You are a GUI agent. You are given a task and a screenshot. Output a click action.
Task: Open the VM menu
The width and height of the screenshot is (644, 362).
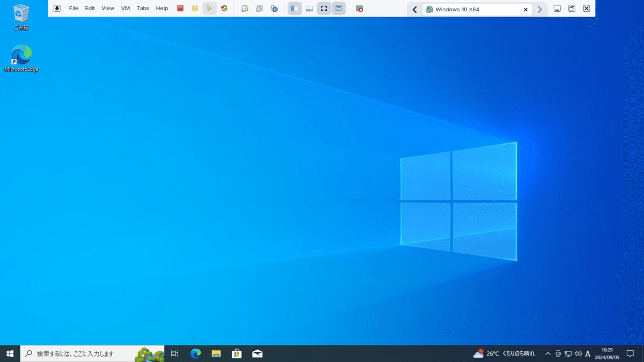pyautogui.click(x=126, y=9)
